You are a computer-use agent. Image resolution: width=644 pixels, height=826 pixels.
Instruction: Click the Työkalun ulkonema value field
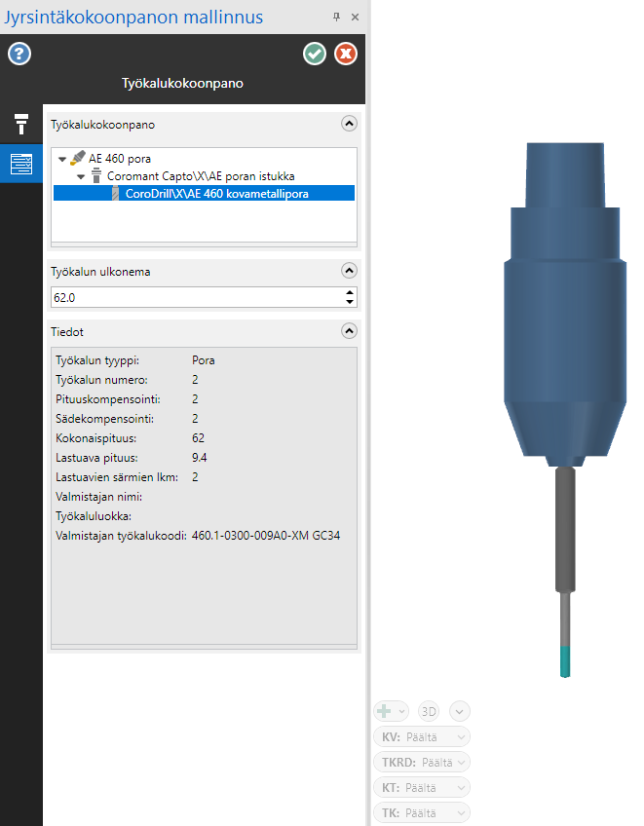tap(195, 297)
